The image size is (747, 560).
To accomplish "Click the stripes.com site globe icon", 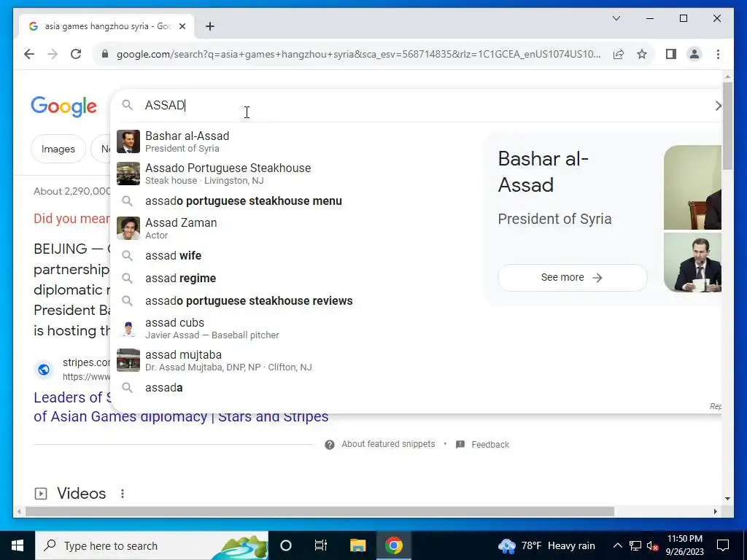I will 43,370.
